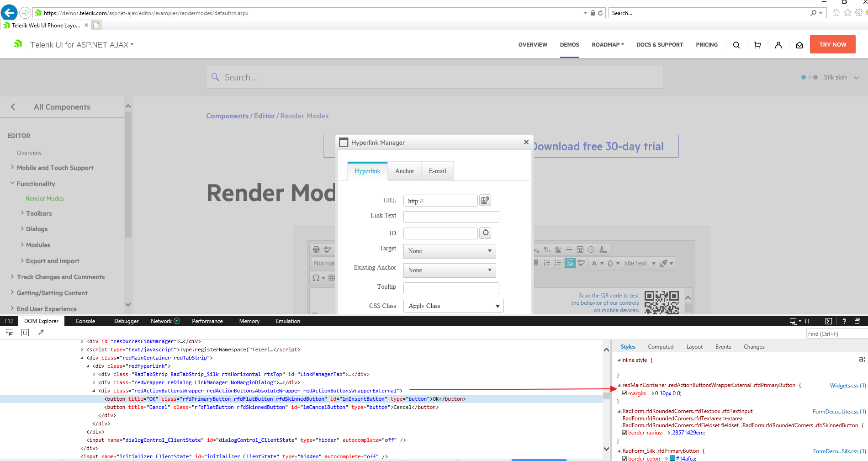
Task: Switch to the E-mail tab
Action: pos(438,171)
